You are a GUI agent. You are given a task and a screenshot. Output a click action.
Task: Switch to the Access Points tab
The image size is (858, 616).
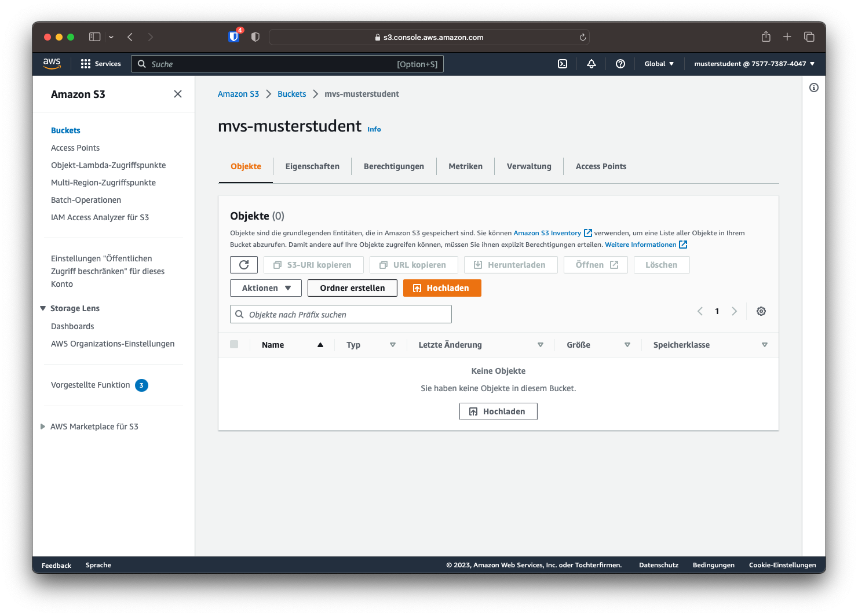tap(601, 166)
